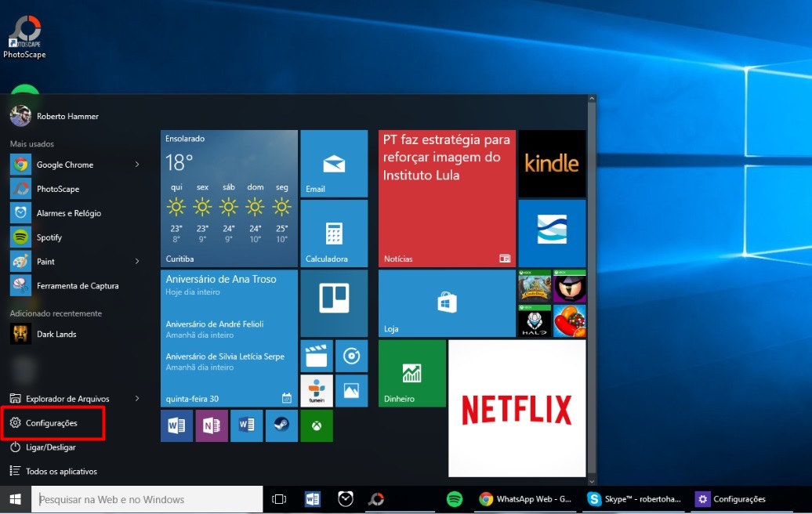Open the Word tile next to Steam
812x514 pixels.
pos(246,425)
